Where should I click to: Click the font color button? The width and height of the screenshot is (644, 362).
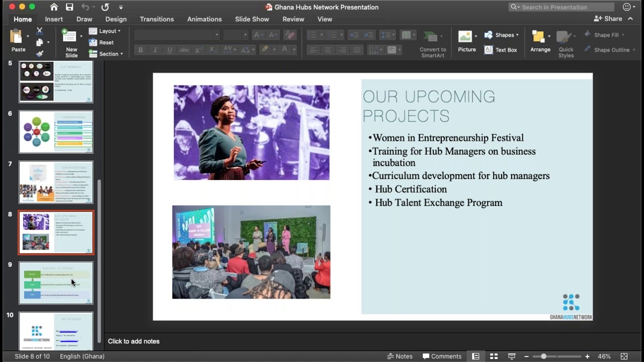click(284, 50)
